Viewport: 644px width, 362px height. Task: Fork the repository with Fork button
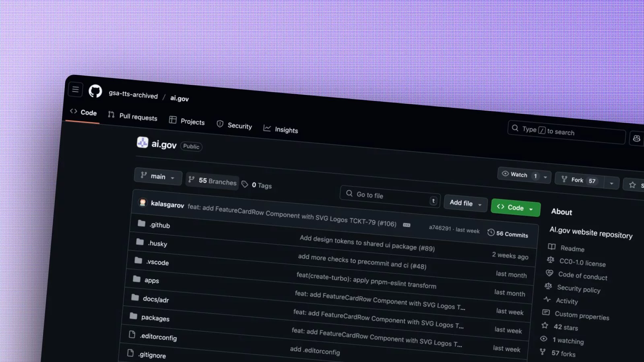click(x=579, y=180)
